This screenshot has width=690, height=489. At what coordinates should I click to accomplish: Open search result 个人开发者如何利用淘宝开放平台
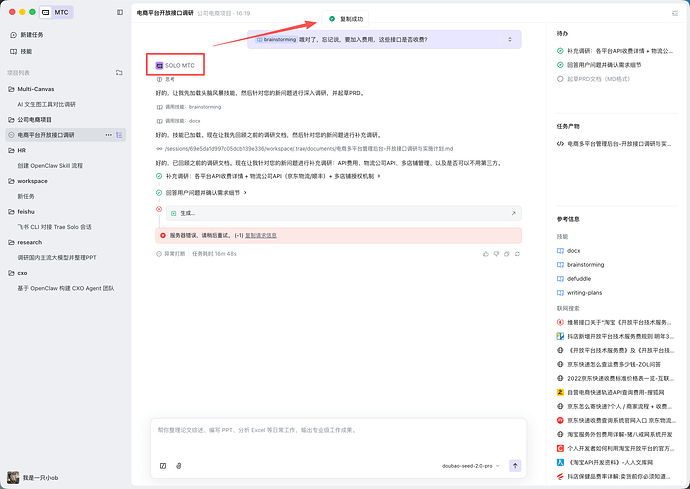coord(615,449)
